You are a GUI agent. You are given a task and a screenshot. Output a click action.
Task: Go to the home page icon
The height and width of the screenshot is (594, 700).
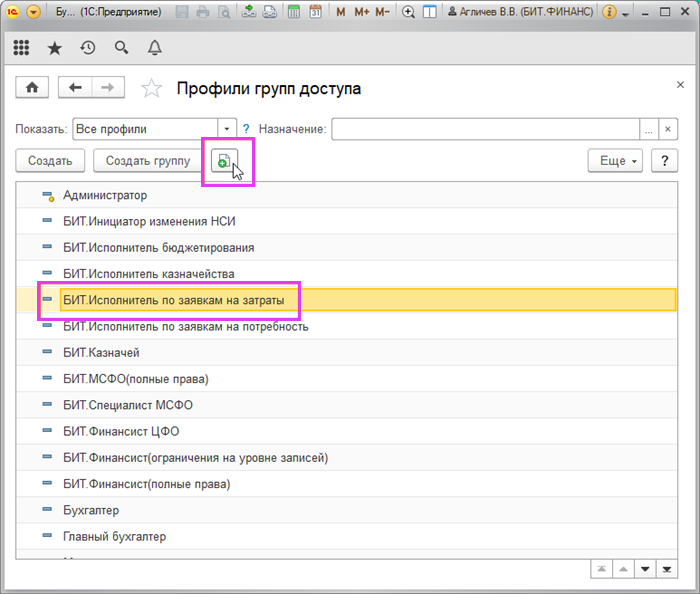(x=32, y=88)
